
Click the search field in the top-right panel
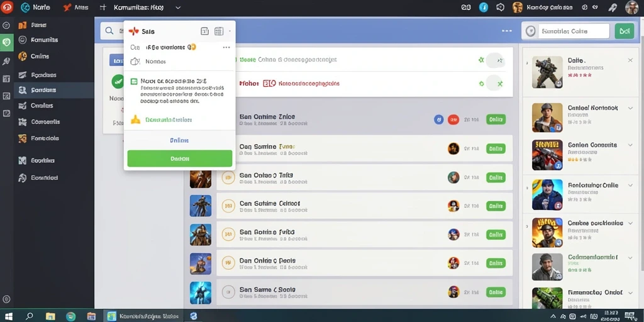(x=565, y=31)
